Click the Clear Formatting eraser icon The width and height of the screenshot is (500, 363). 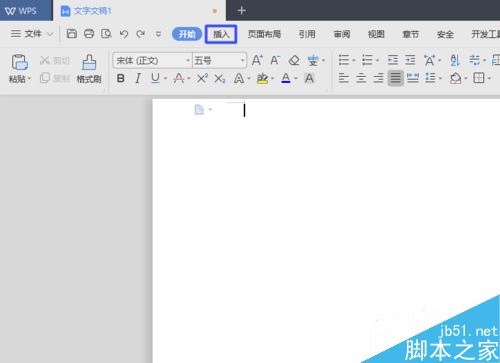(x=294, y=60)
